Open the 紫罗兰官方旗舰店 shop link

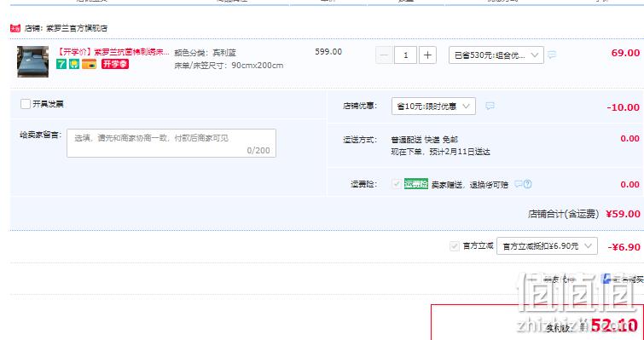[77, 28]
